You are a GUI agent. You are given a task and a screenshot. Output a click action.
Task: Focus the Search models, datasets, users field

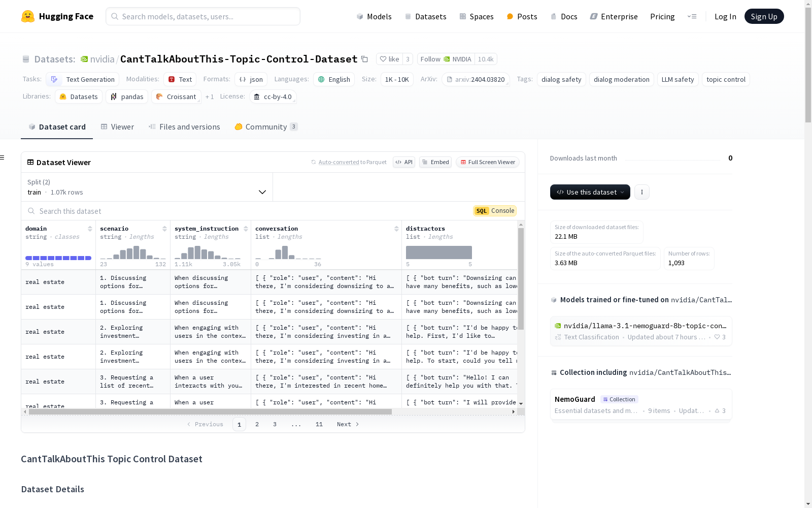click(203, 16)
